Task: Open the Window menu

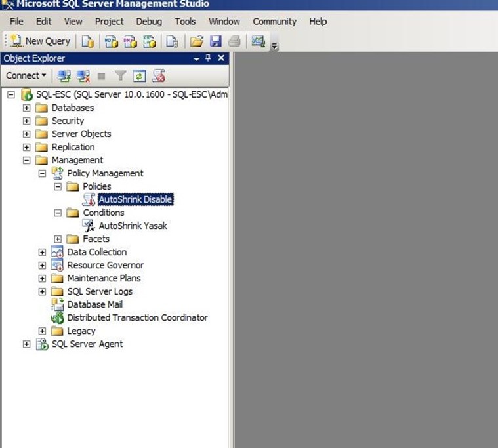Action: point(224,21)
